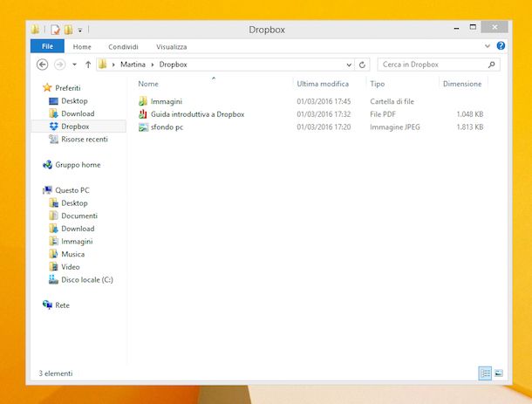The height and width of the screenshot is (404, 532).
Task: Open the Video folder icon
Action: pos(53,267)
